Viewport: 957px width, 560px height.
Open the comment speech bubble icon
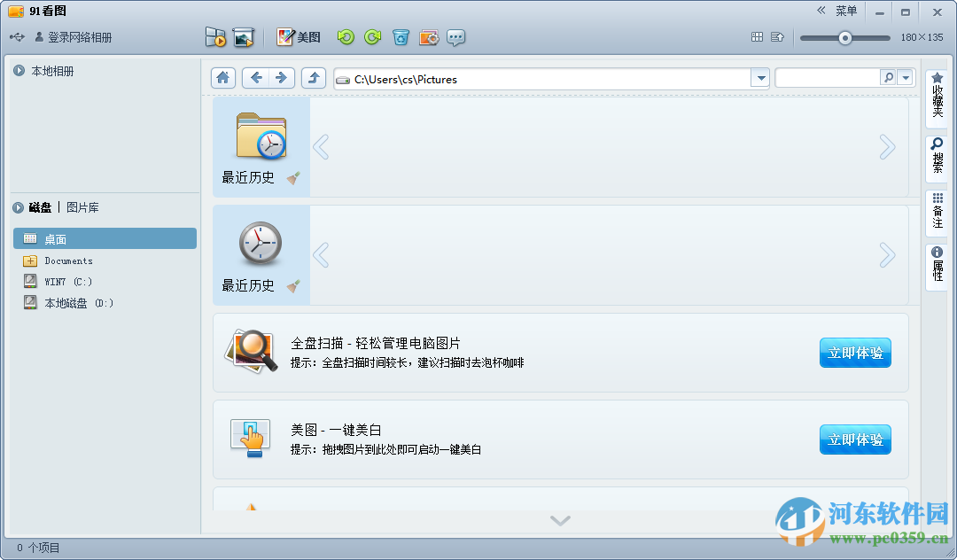tap(456, 37)
